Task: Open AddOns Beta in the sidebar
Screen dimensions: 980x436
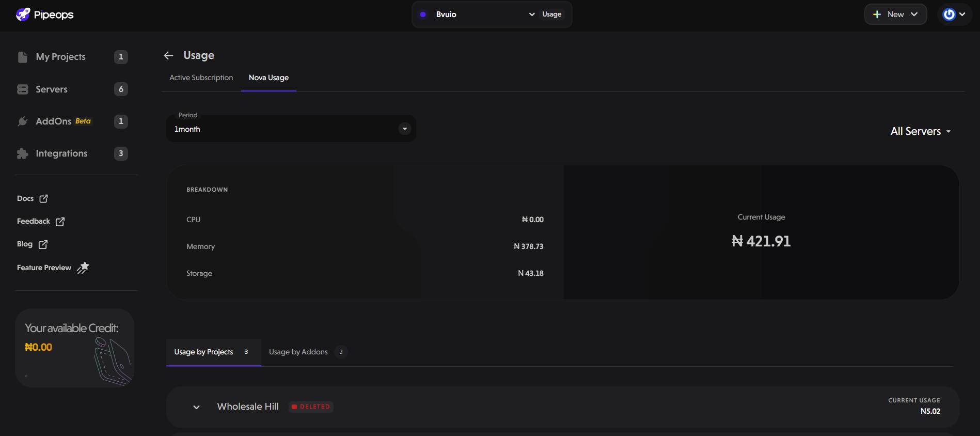Action: click(x=54, y=121)
